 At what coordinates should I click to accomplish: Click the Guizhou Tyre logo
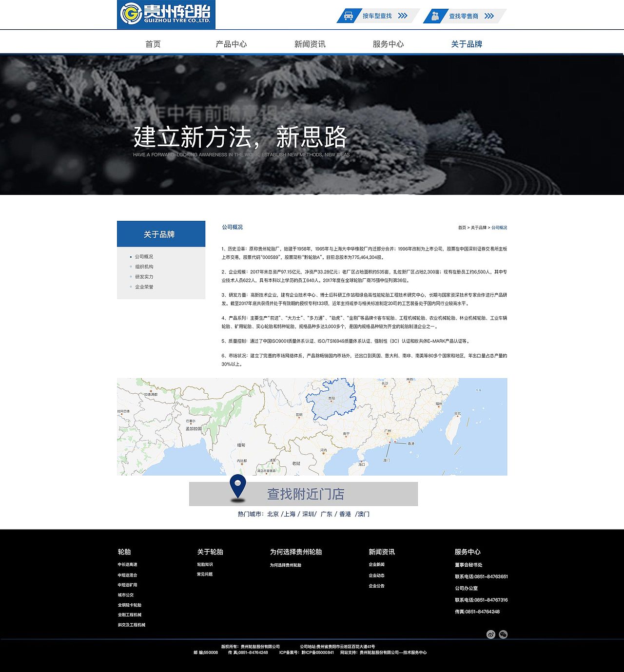[x=166, y=14]
